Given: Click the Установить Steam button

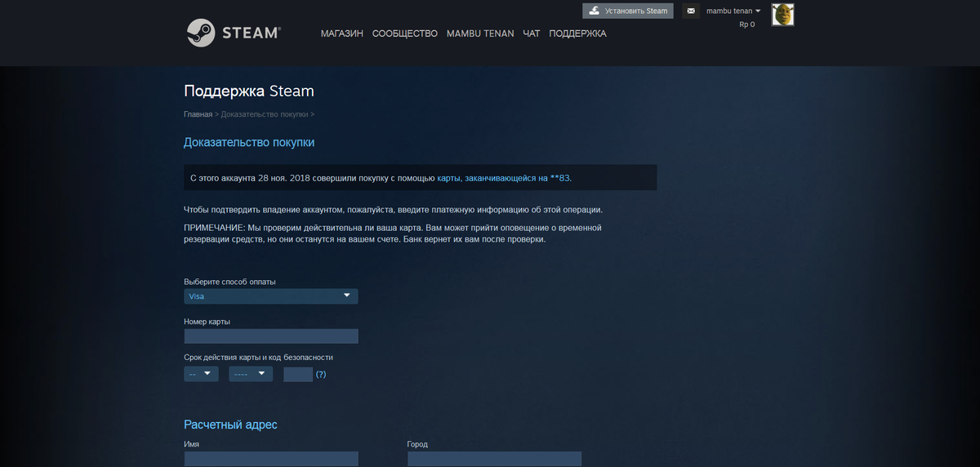Looking at the screenshot, I should click(x=628, y=11).
